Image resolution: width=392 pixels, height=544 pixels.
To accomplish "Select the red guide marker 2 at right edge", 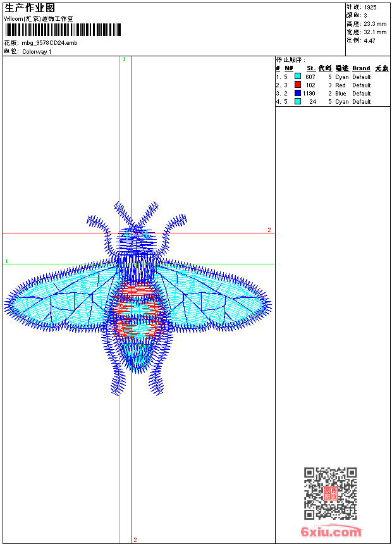I will point(269,230).
